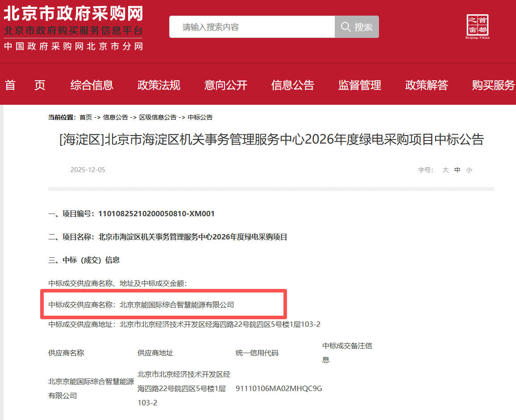Click 信息公告 breadcrumb link
This screenshot has width=516, height=420.
click(116, 117)
